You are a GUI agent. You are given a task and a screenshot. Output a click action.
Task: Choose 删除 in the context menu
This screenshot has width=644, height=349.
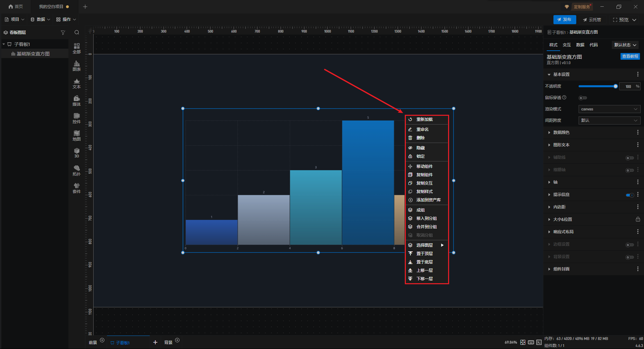[x=427, y=138]
